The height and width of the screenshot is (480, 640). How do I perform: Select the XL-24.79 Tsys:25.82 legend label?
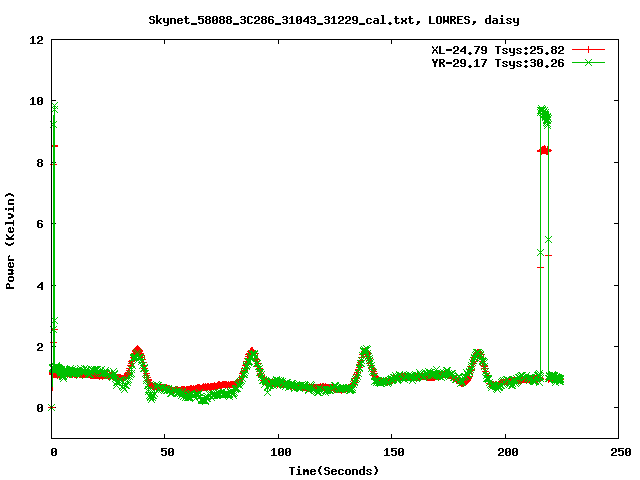tap(498, 50)
